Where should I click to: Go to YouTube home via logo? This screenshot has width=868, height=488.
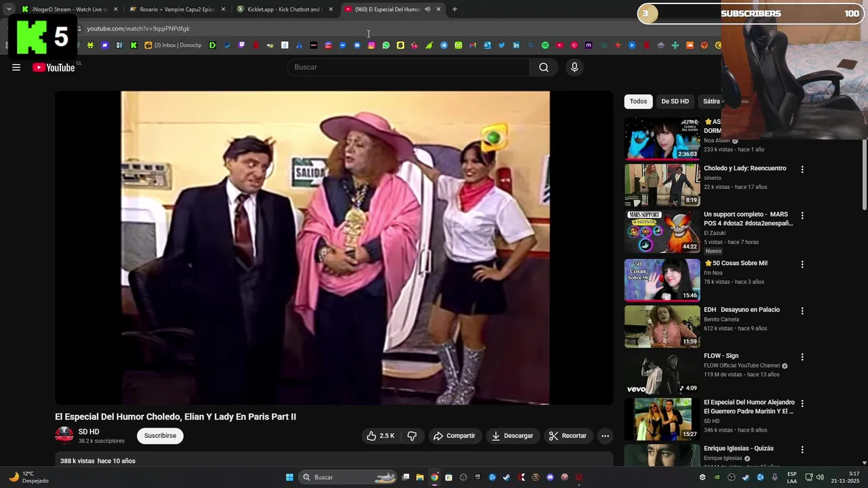coord(54,67)
